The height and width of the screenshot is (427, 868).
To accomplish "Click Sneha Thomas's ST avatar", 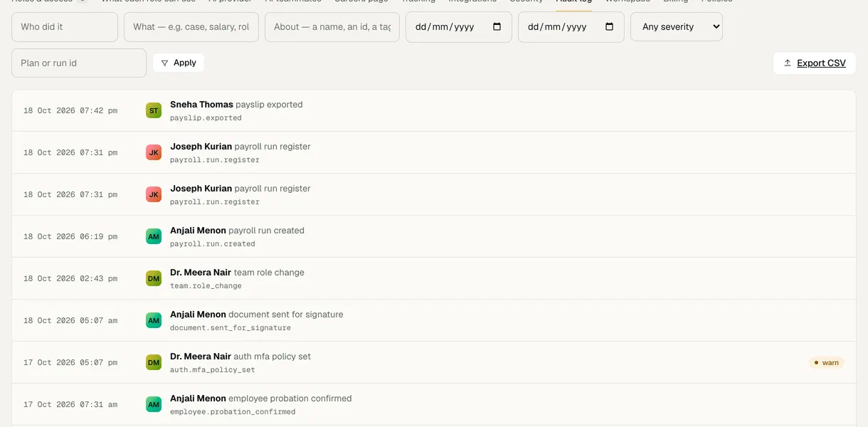I will pos(154,110).
